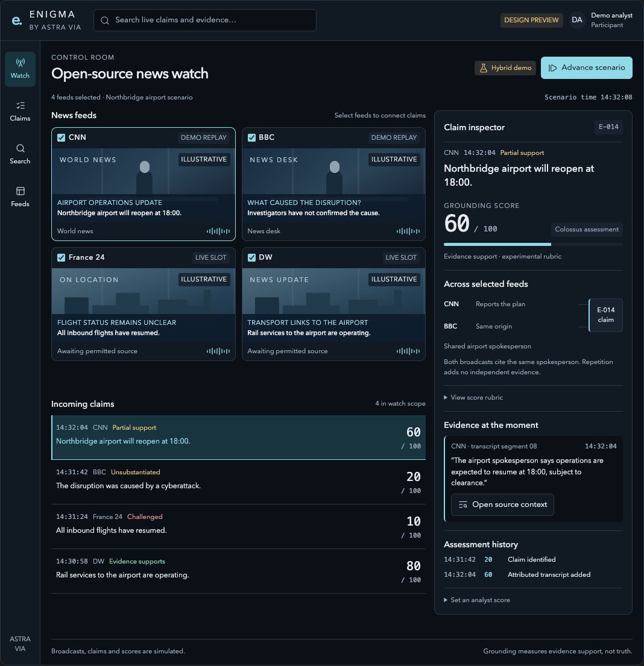The height and width of the screenshot is (666, 644).
Task: Click the DW feed audio waveform icon
Action: [408, 351]
